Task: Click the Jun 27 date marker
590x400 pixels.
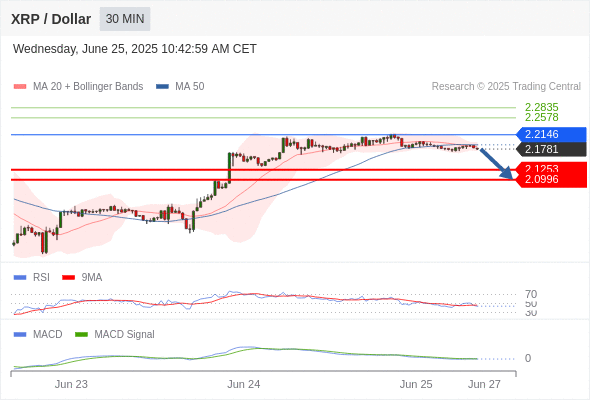Action: click(484, 384)
